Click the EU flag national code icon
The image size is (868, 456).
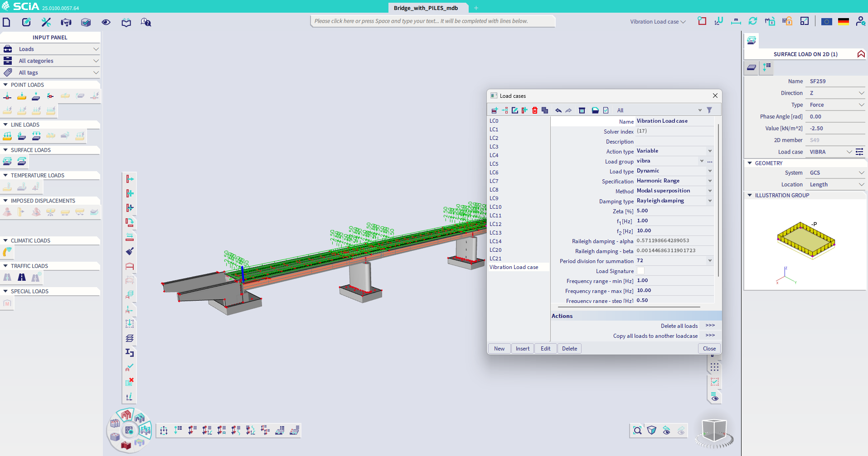click(x=827, y=21)
